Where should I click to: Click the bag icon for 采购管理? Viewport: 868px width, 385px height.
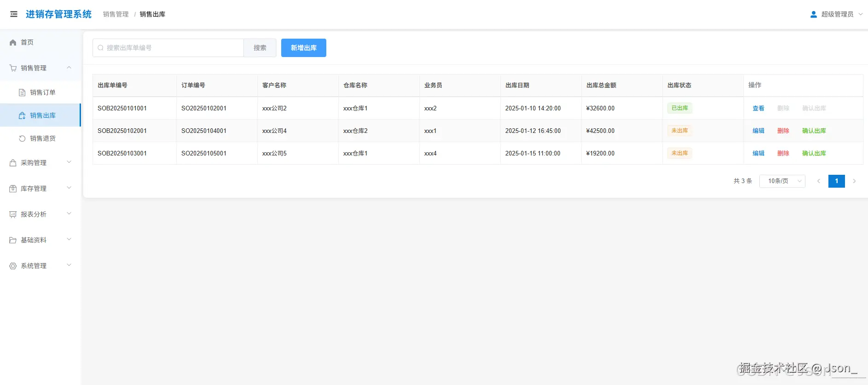[13, 163]
